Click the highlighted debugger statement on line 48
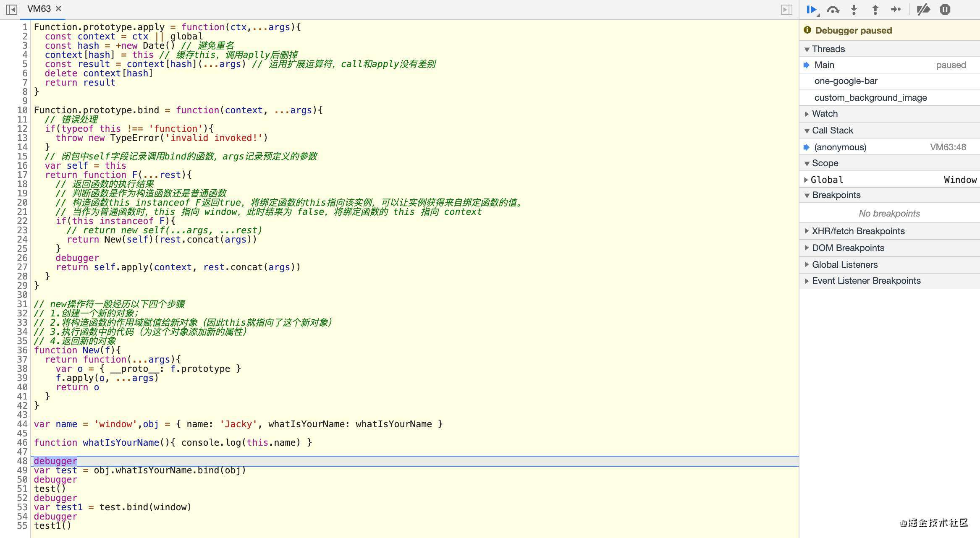Viewport: 980px width, 538px height. click(55, 461)
